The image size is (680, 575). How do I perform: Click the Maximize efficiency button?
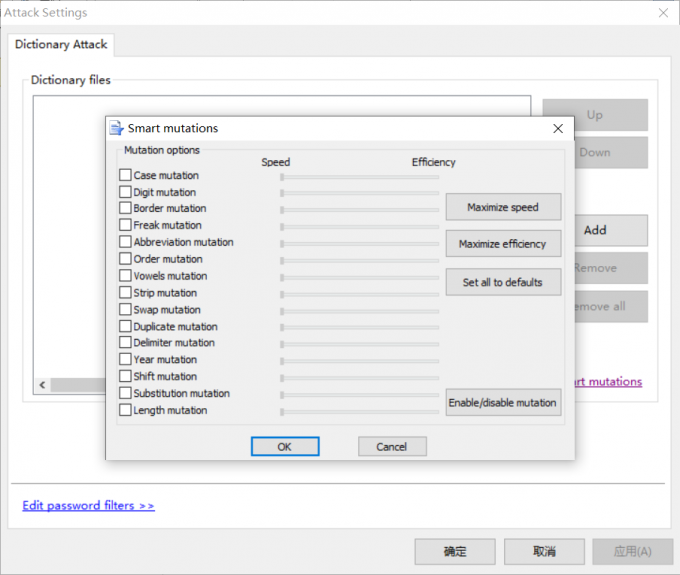503,244
